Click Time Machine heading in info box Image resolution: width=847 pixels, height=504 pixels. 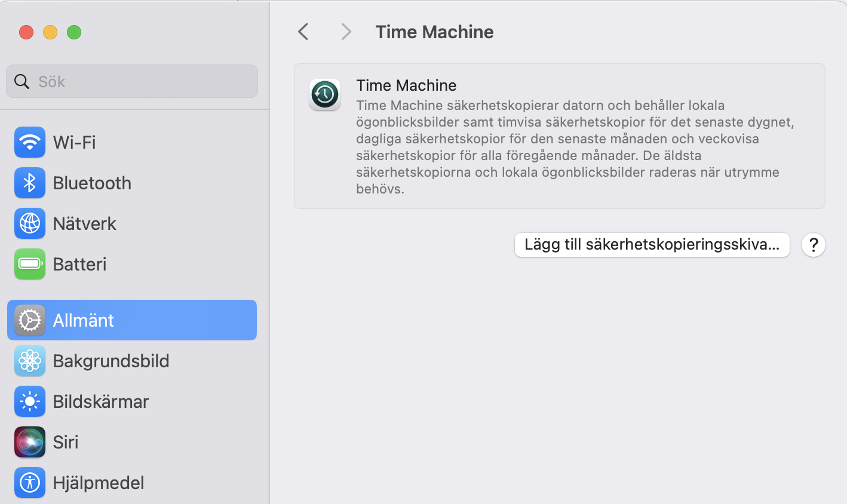[407, 85]
